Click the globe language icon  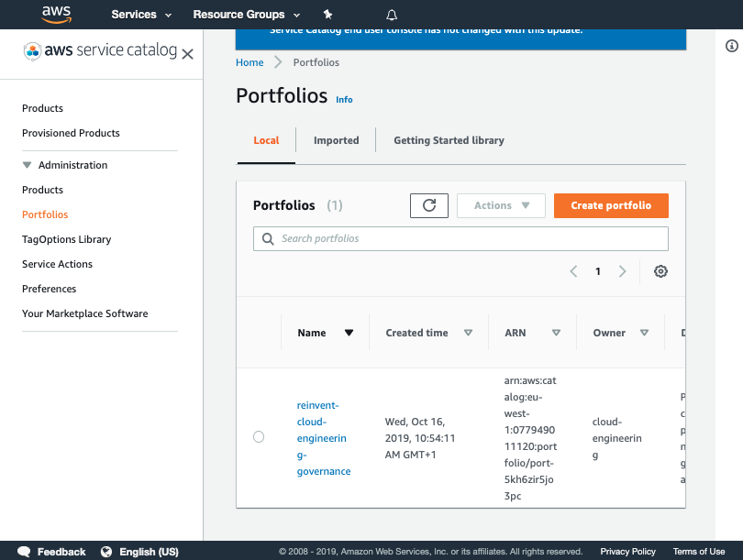[106, 552]
